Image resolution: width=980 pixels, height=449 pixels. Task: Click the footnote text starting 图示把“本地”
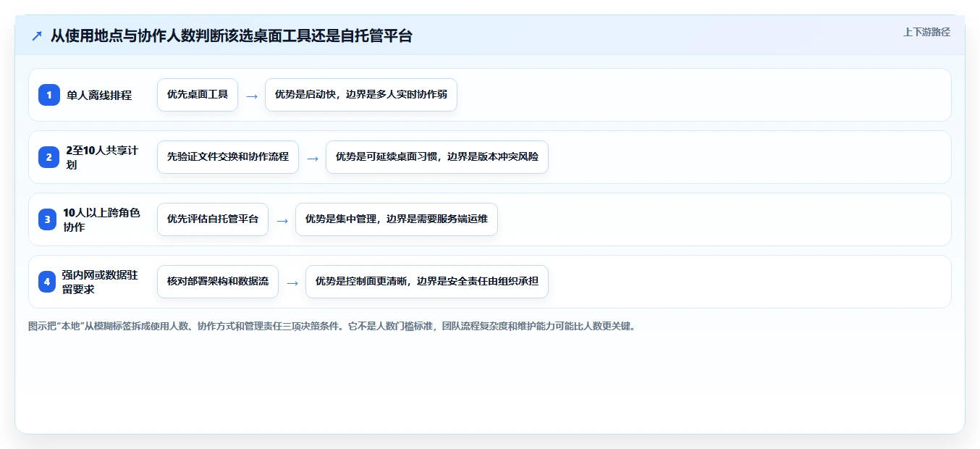pyautogui.click(x=332, y=326)
